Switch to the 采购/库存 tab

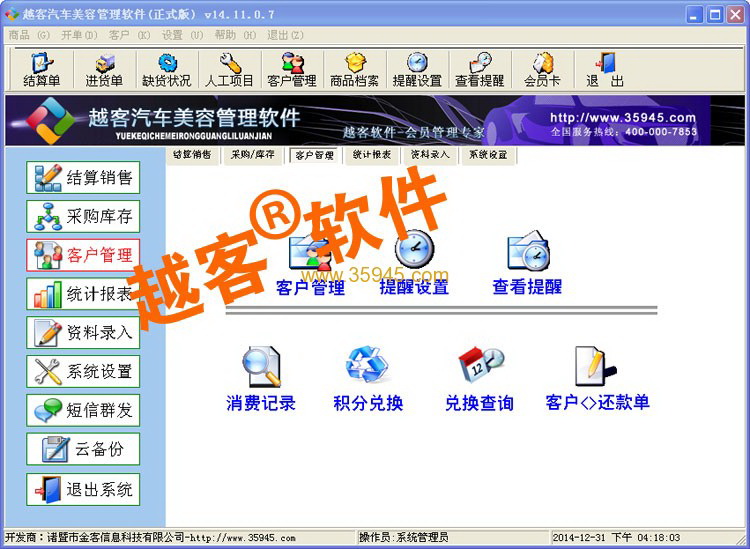coord(253,155)
